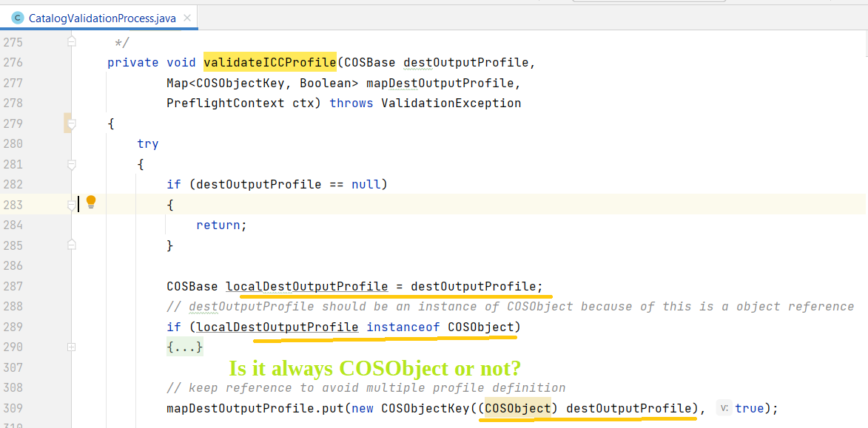Image resolution: width=868 pixels, height=428 pixels.
Task: Click line number 283 in the gutter
Action: coord(12,205)
